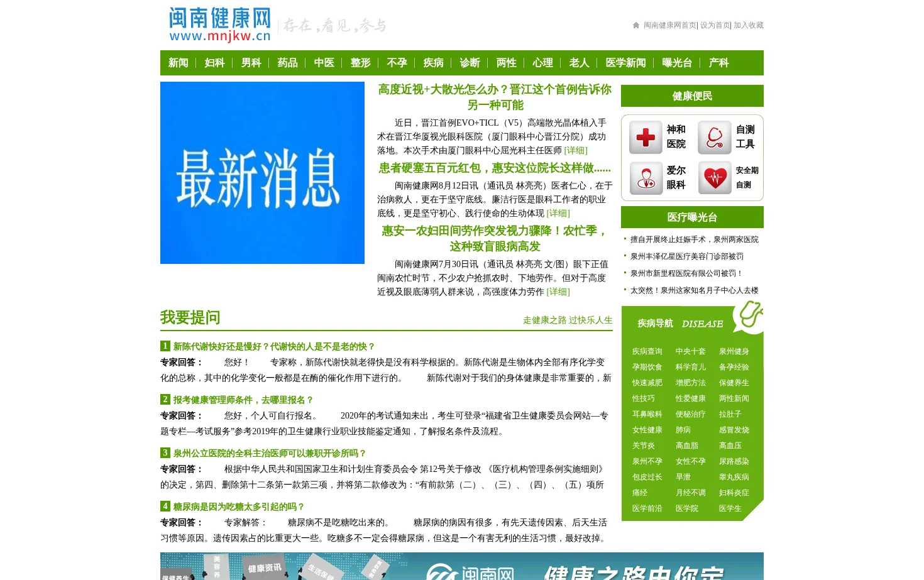Click the 加入收藏 link
924x580 pixels.
click(749, 25)
